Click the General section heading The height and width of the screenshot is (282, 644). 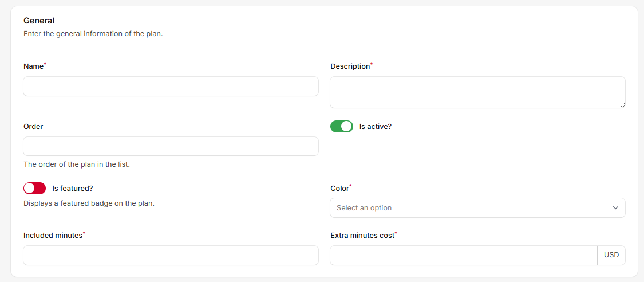coord(39,21)
